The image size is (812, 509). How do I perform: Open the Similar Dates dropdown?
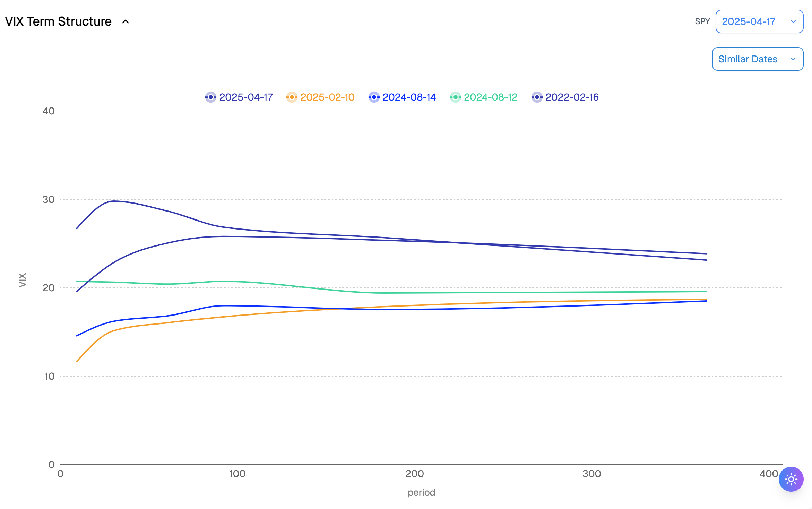pyautogui.click(x=757, y=59)
